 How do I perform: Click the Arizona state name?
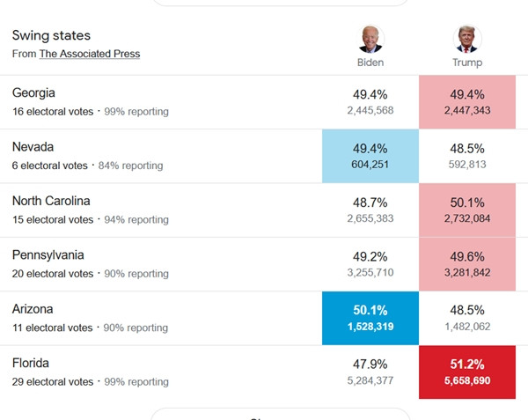pyautogui.click(x=33, y=309)
